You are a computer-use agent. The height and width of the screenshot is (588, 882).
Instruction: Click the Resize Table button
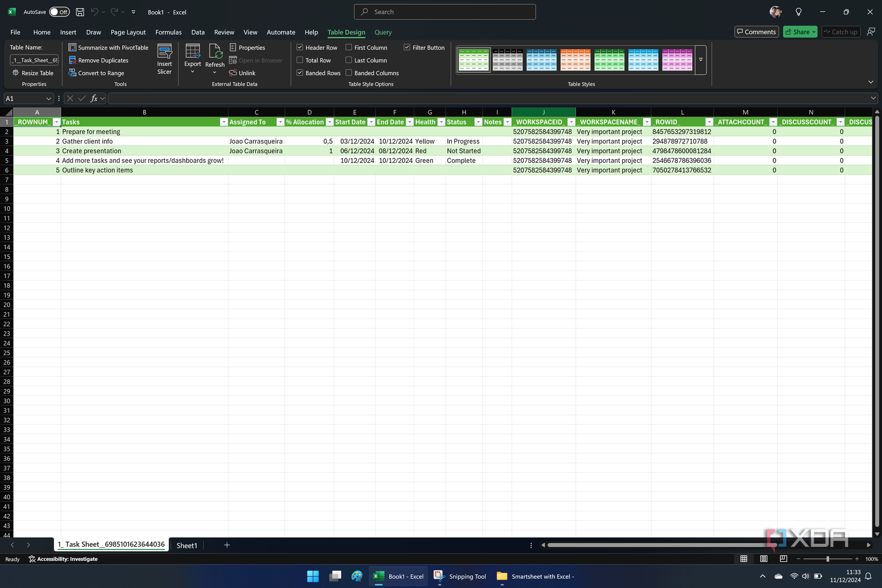click(33, 73)
